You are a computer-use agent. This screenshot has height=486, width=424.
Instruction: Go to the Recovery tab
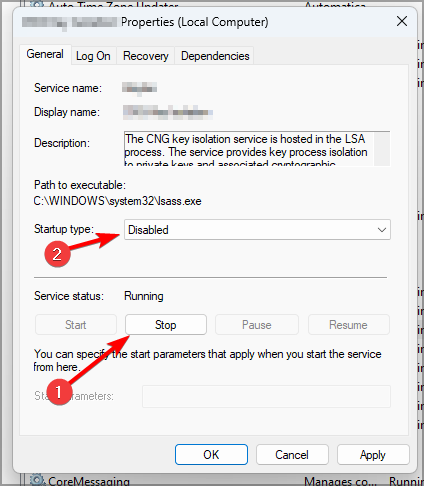[146, 56]
